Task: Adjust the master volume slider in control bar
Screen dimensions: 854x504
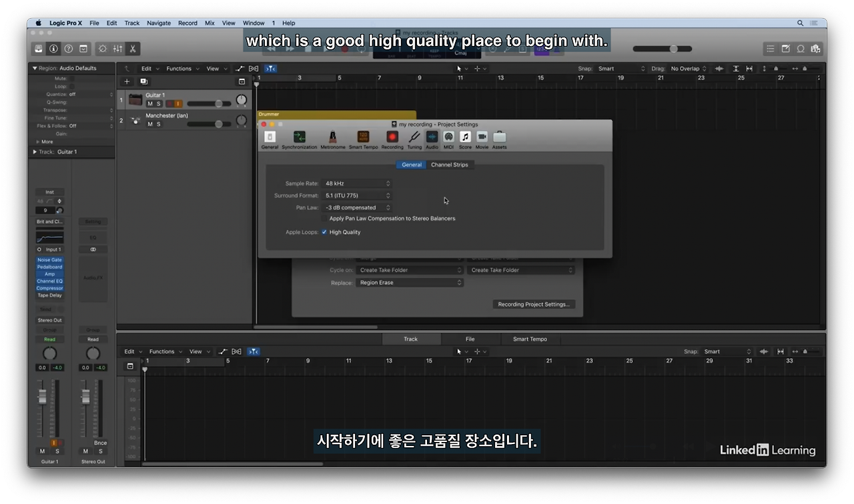Action: point(663,49)
